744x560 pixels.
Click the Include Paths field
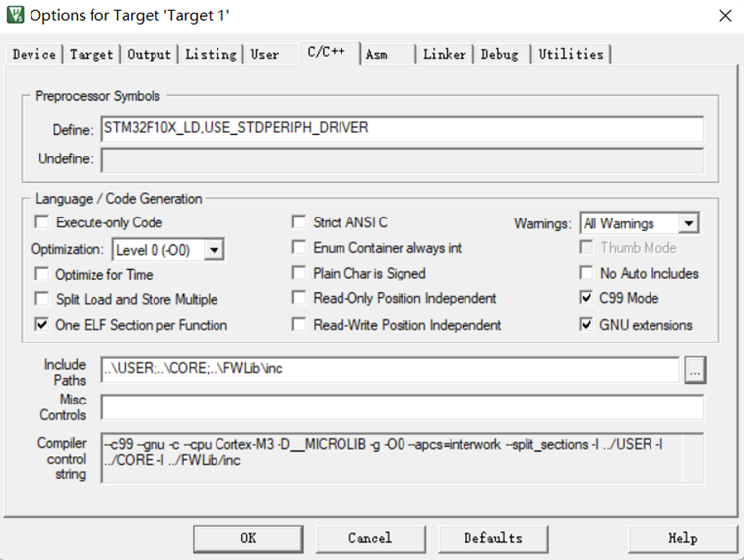390,369
